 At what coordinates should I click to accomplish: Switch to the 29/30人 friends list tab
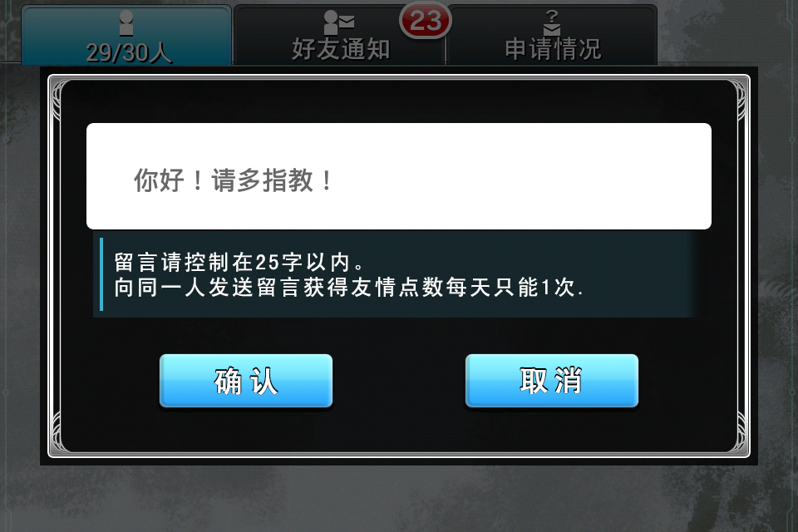[126, 36]
